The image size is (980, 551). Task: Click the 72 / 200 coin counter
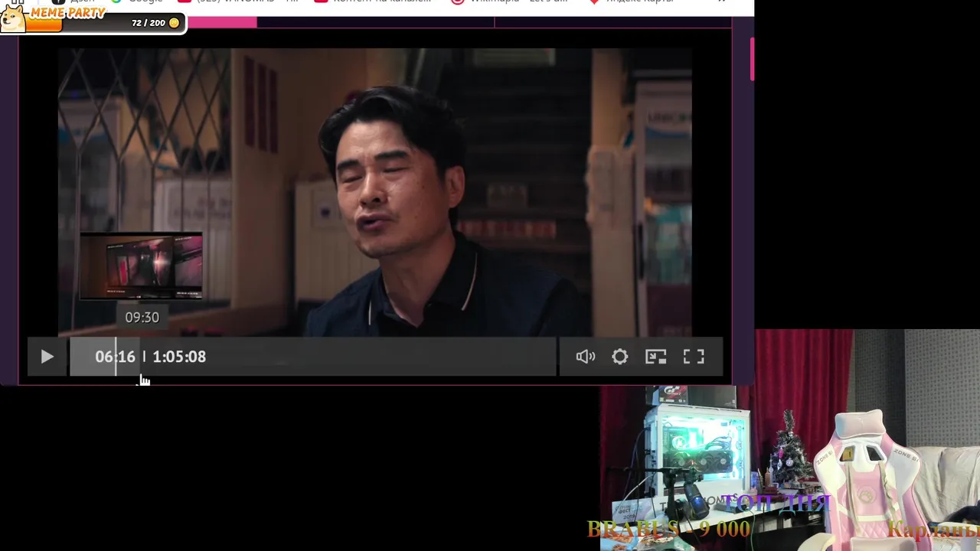[149, 23]
